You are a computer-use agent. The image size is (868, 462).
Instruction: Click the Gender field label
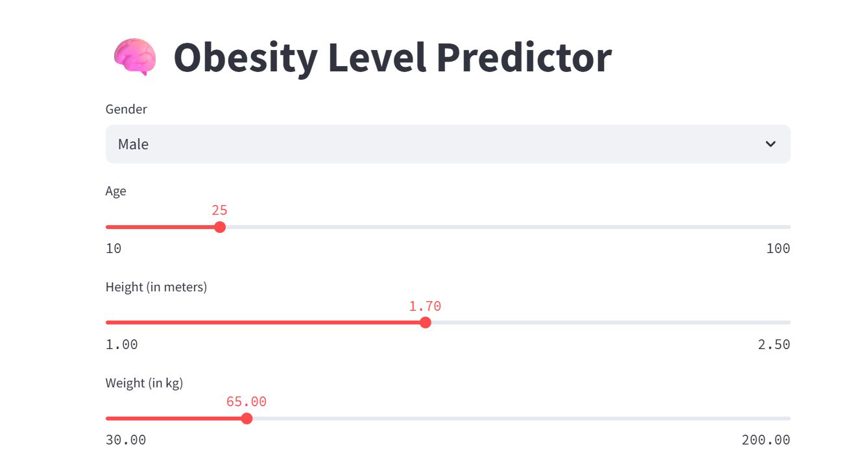click(127, 109)
